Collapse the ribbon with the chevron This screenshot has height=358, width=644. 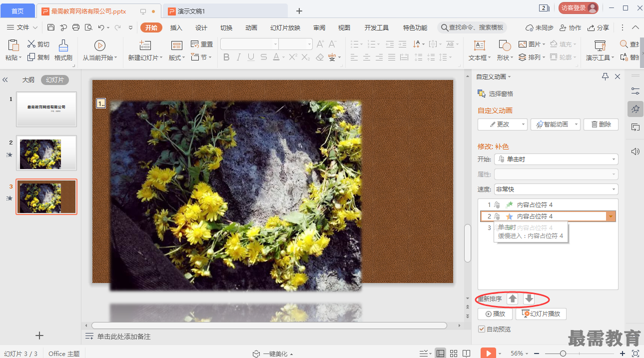tap(636, 27)
